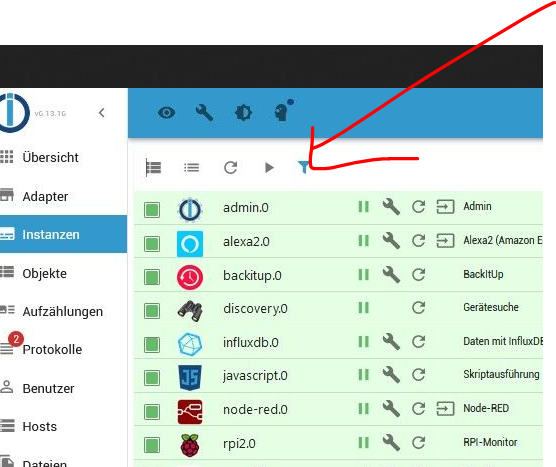Open Objekte in the sidebar
556x467 pixels.
click(44, 273)
